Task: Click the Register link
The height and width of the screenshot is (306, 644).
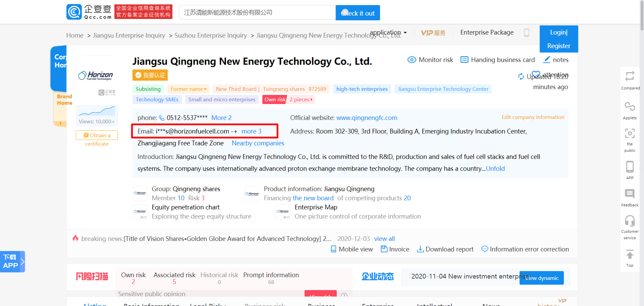Action: (559, 46)
